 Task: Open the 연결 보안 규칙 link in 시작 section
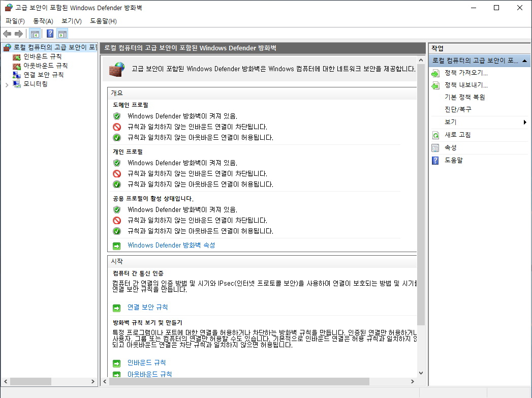147,308
